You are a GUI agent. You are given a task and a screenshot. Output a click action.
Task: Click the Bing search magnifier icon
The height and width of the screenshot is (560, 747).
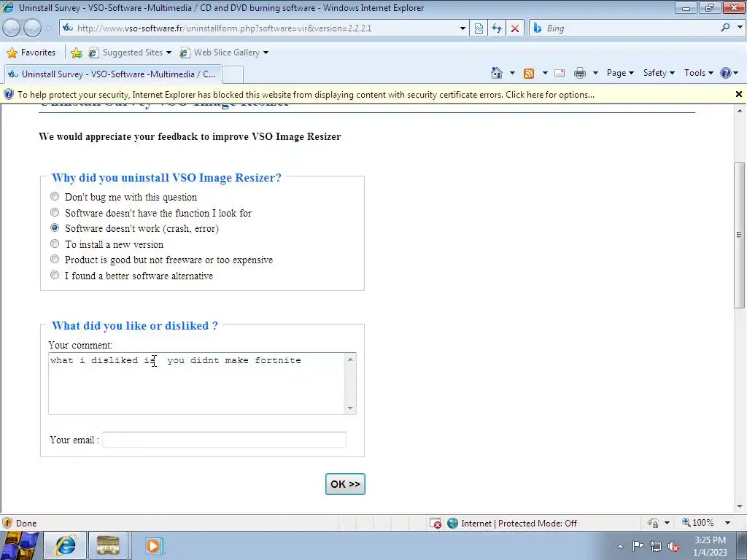click(725, 28)
